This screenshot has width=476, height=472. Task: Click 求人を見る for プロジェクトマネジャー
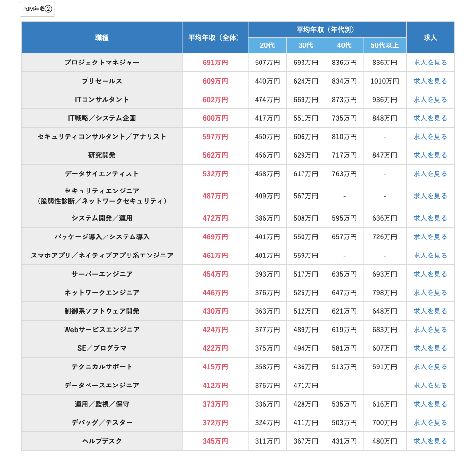[x=430, y=62]
